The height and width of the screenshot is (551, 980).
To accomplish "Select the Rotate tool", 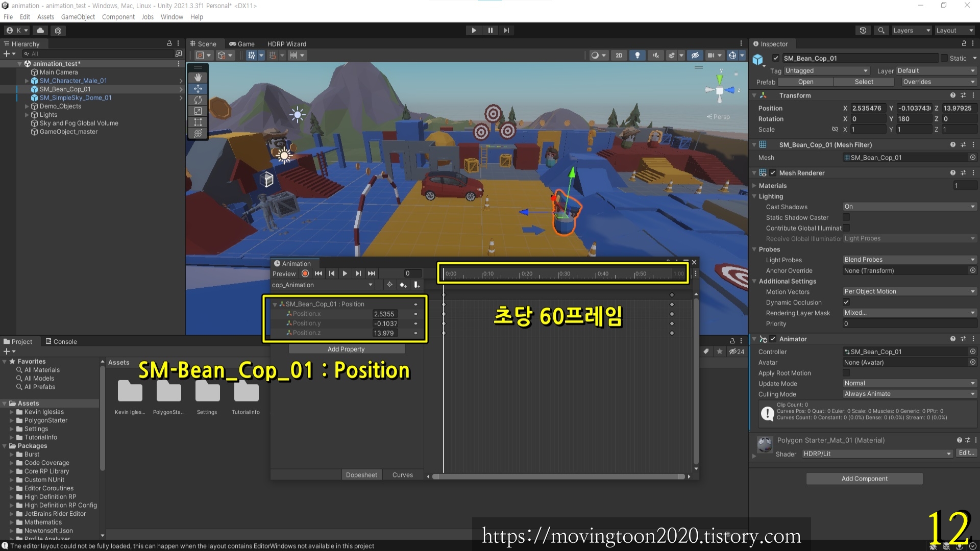I will point(198,100).
